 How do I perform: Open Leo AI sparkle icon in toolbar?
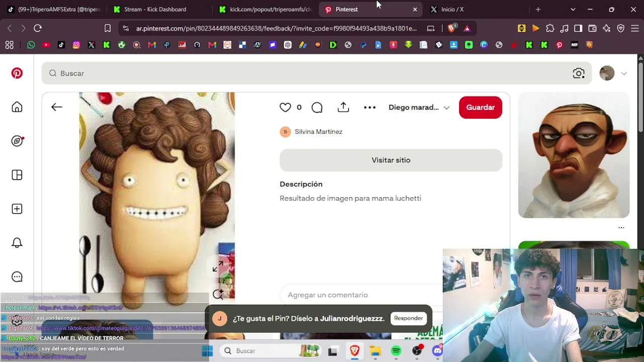pyautogui.click(x=606, y=29)
